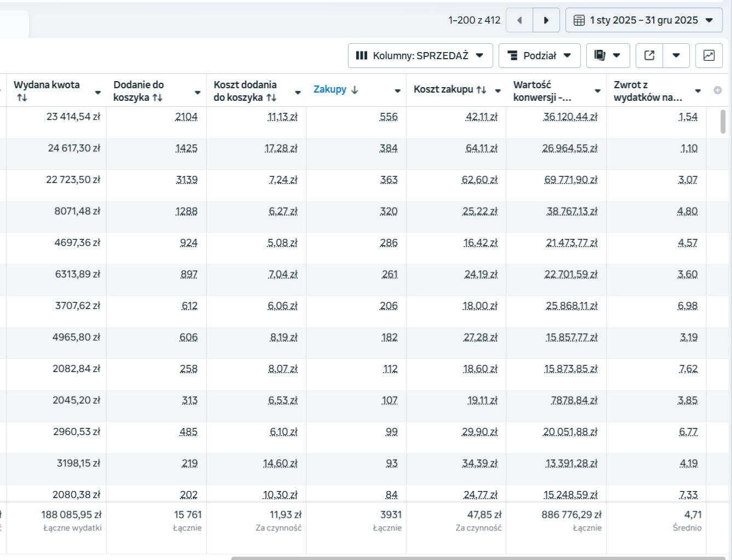Open date range 1 sty 2025 – 31 gru 2025
The image size is (732, 560).
(x=643, y=20)
